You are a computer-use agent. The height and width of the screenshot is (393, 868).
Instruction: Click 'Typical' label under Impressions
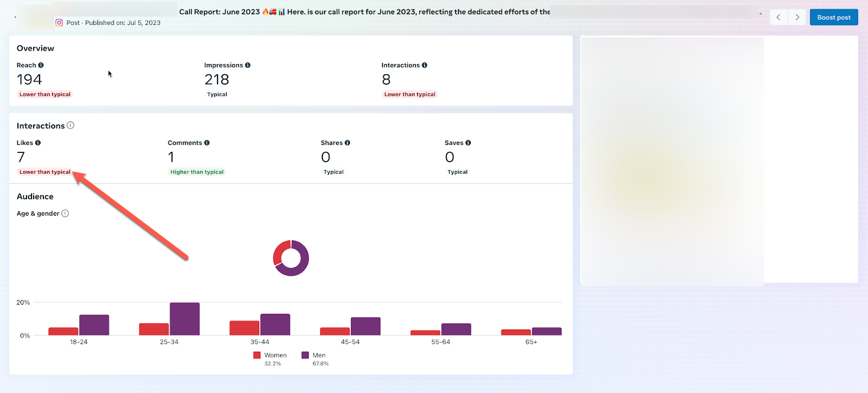tap(217, 94)
